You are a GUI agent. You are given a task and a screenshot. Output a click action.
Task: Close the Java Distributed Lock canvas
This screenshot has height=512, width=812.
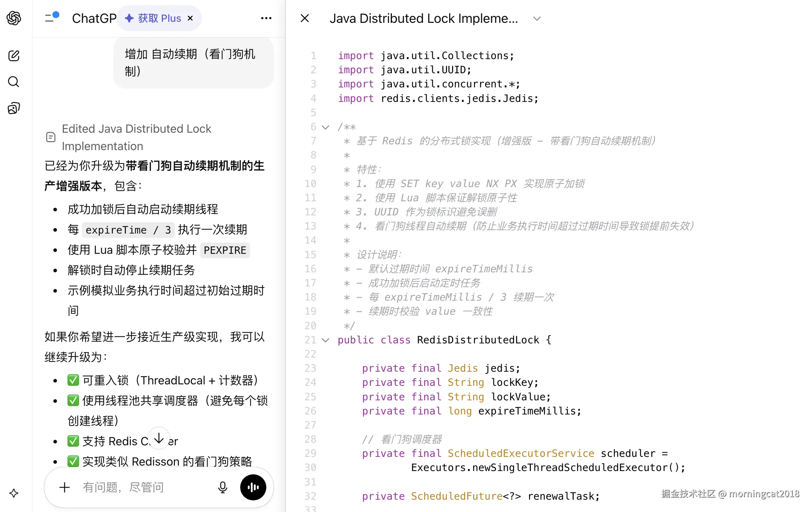tap(305, 18)
